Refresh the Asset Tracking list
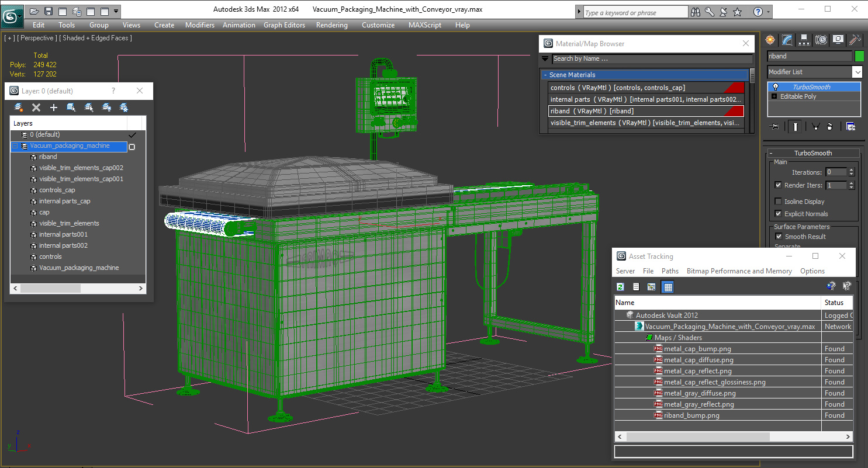This screenshot has width=868, height=468. pos(621,286)
